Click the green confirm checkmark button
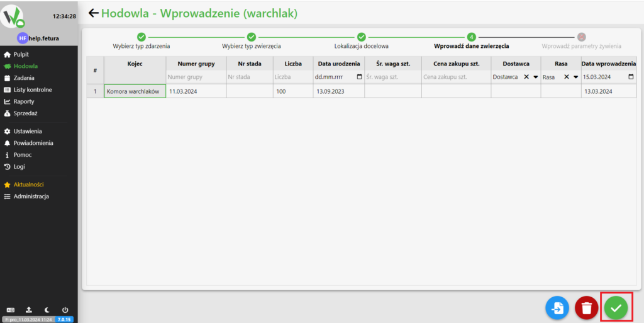This screenshot has width=644, height=323. click(616, 308)
